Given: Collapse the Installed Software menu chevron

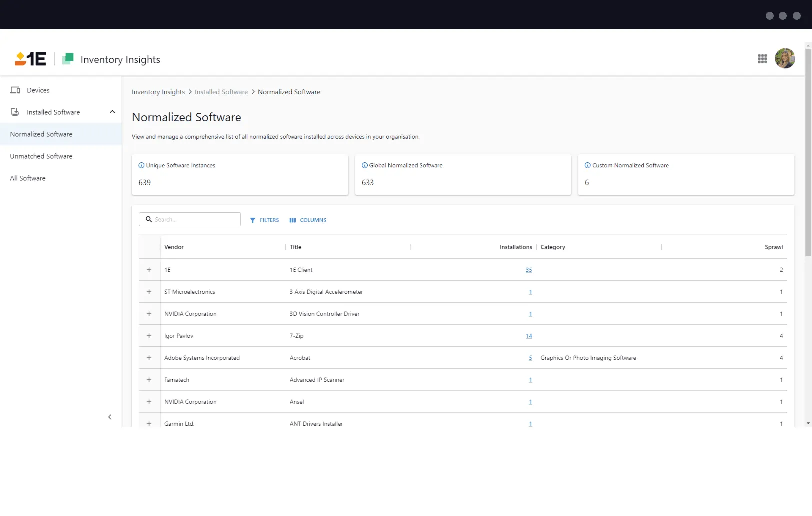Looking at the screenshot, I should click(x=112, y=112).
